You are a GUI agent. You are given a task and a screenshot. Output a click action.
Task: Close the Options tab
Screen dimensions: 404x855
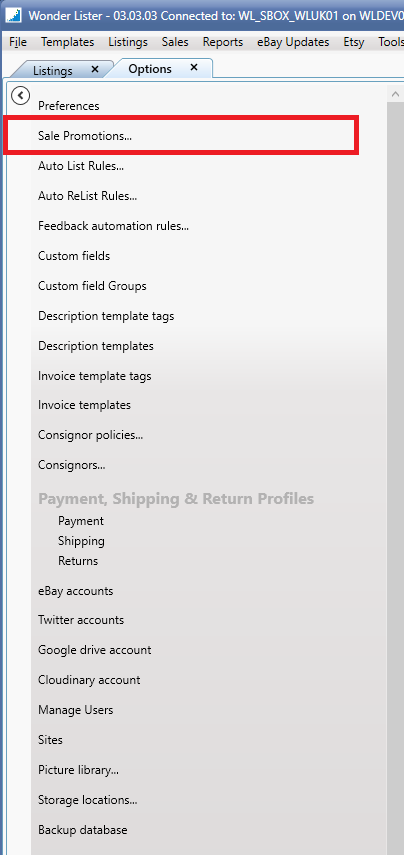pyautogui.click(x=194, y=68)
